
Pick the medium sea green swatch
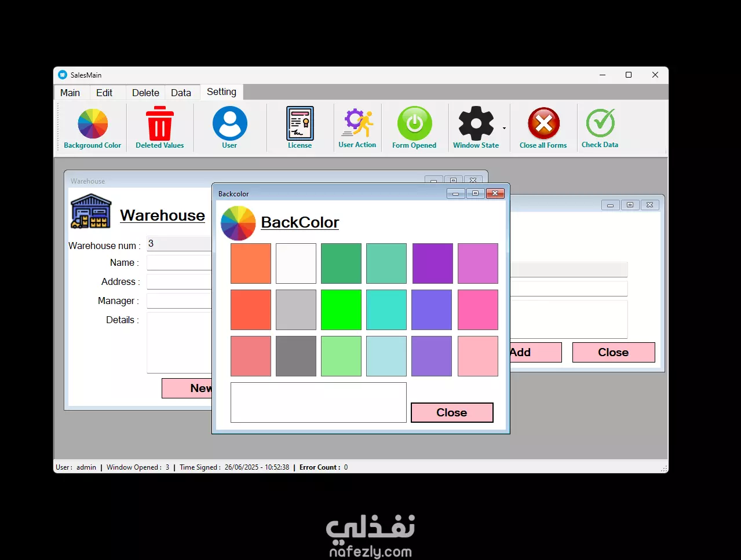pyautogui.click(x=341, y=263)
